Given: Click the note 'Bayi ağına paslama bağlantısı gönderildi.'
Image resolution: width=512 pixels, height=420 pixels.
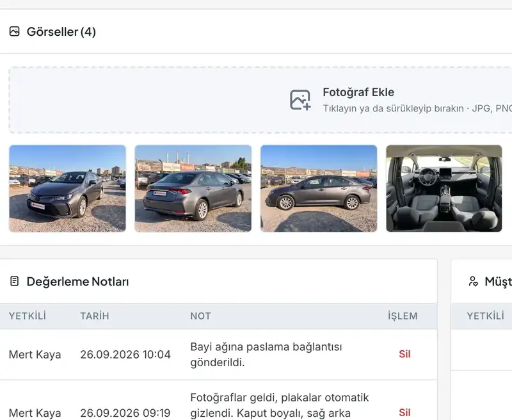Looking at the screenshot, I should [x=266, y=354].
